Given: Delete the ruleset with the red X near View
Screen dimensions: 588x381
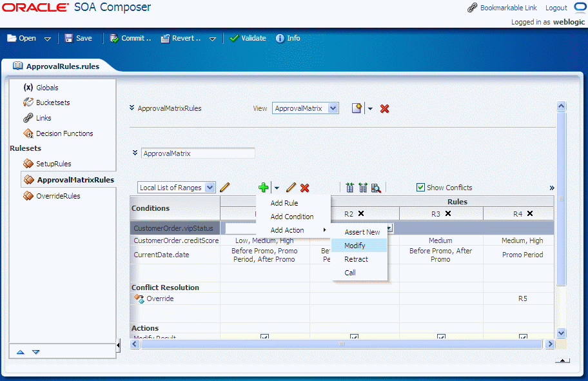Looking at the screenshot, I should point(384,109).
